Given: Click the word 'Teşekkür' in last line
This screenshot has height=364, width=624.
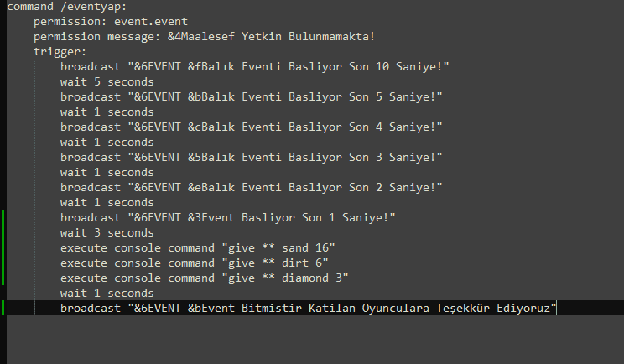Looking at the screenshot, I should click(x=463, y=309).
